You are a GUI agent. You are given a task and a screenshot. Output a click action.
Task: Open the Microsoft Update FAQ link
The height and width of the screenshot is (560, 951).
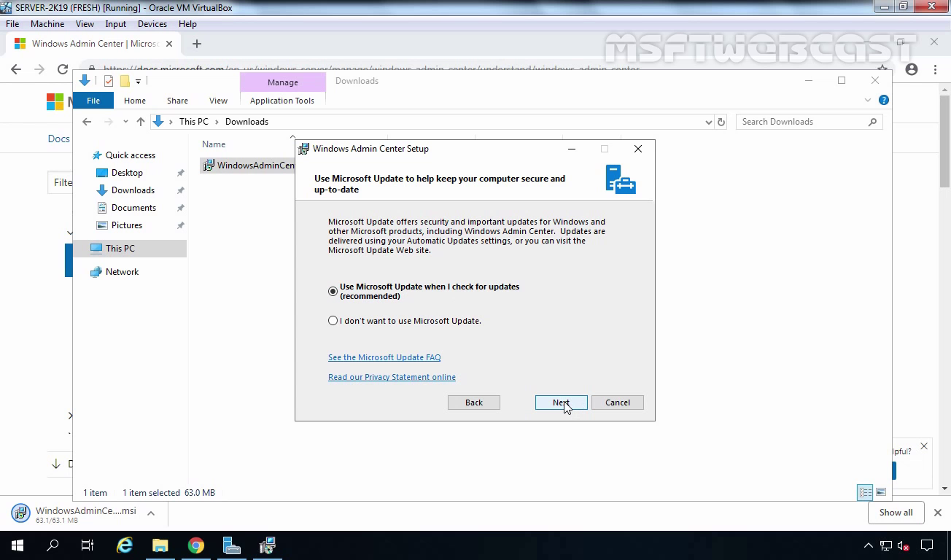point(384,357)
